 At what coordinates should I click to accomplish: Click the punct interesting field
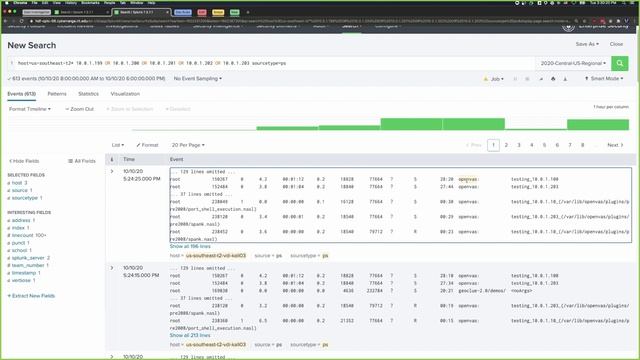18,243
